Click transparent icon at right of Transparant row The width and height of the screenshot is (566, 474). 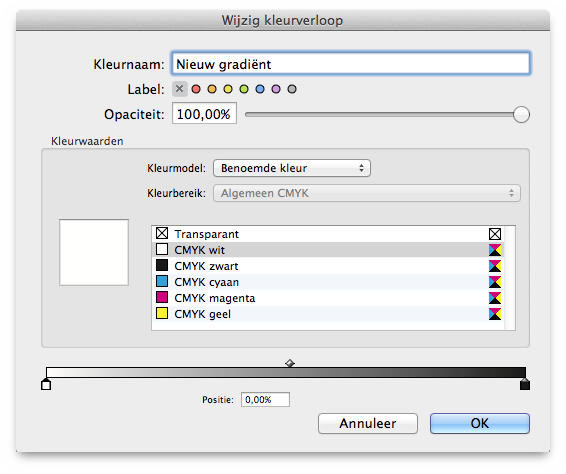495,234
